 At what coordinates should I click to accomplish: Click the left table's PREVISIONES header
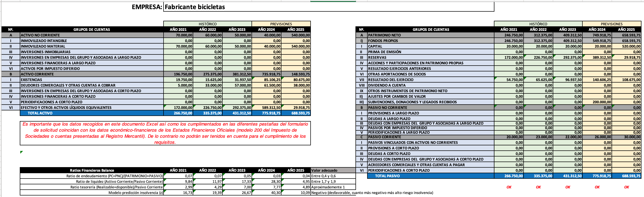pos(281,24)
